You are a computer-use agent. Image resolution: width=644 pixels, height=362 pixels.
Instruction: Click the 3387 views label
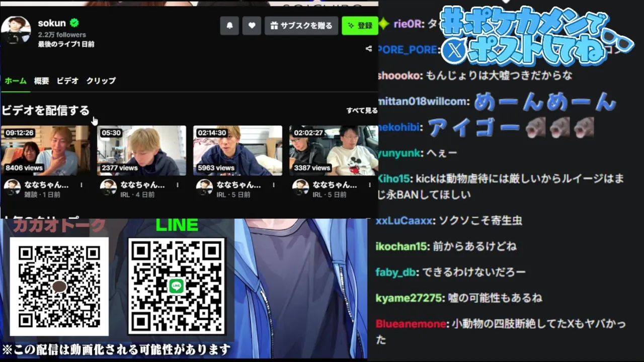coord(312,168)
